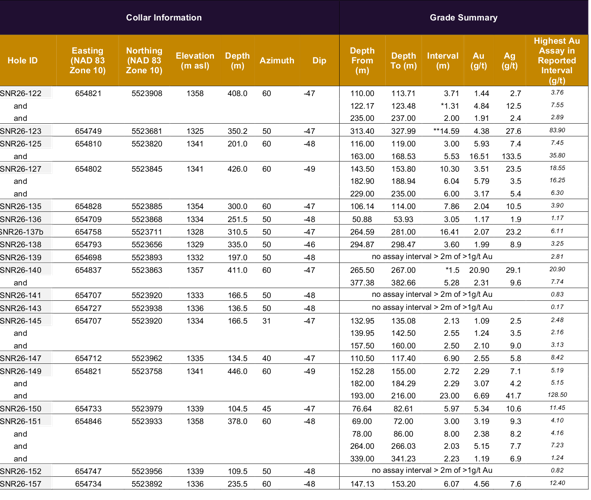
Task: Click interval value 23.00
Action: (x=449, y=396)
